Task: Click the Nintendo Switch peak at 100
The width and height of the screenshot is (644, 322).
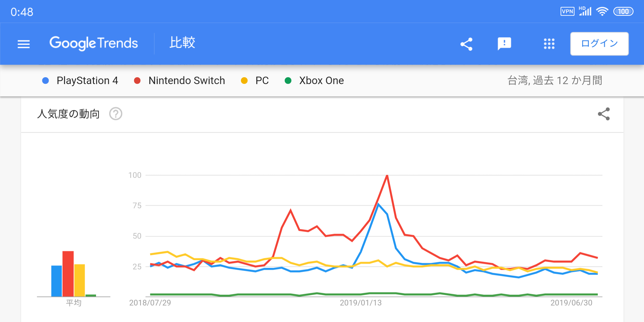Action: [387, 176]
